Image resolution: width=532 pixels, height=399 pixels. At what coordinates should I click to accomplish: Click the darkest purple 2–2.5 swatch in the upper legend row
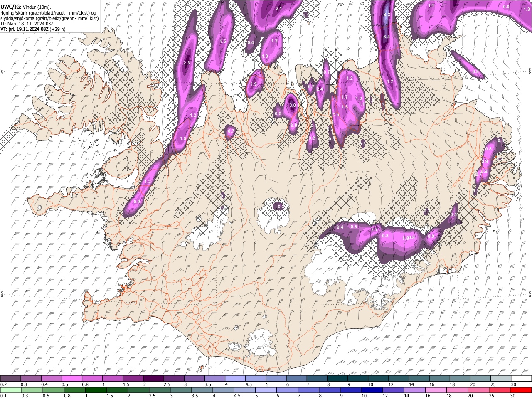click(x=154, y=379)
